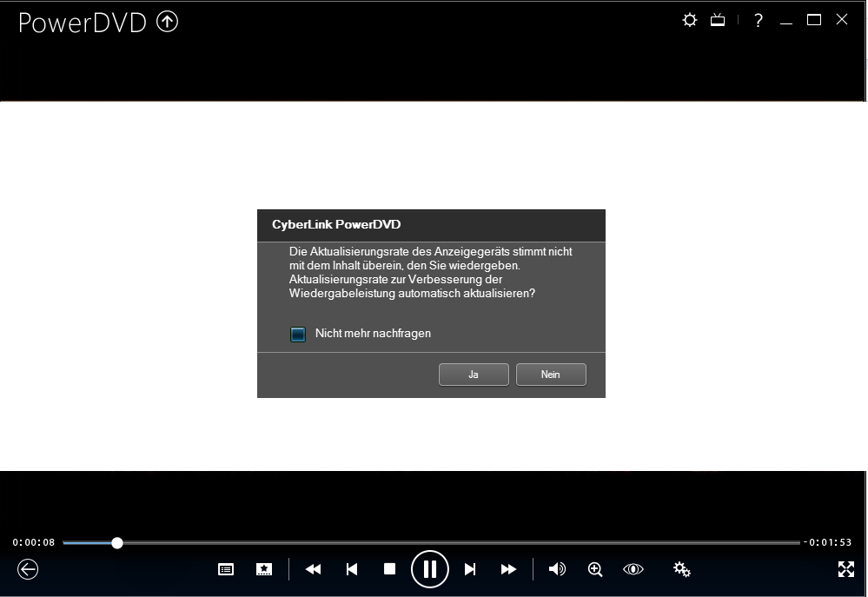Stop playback
The image size is (868, 597).
pos(390,569)
